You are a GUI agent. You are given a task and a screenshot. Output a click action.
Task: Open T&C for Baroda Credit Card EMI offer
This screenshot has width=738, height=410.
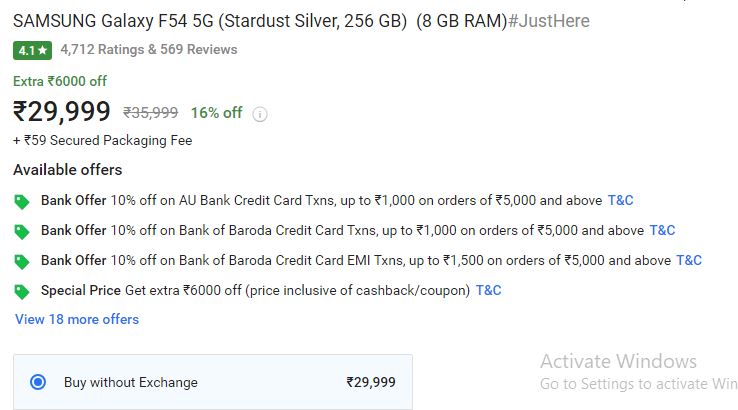[689, 260]
